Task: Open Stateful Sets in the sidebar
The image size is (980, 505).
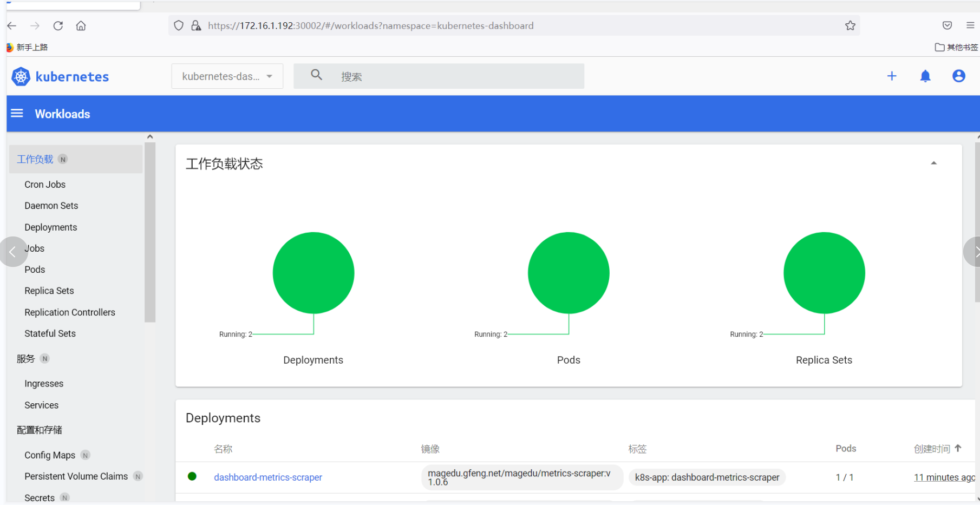Action: tap(50, 333)
